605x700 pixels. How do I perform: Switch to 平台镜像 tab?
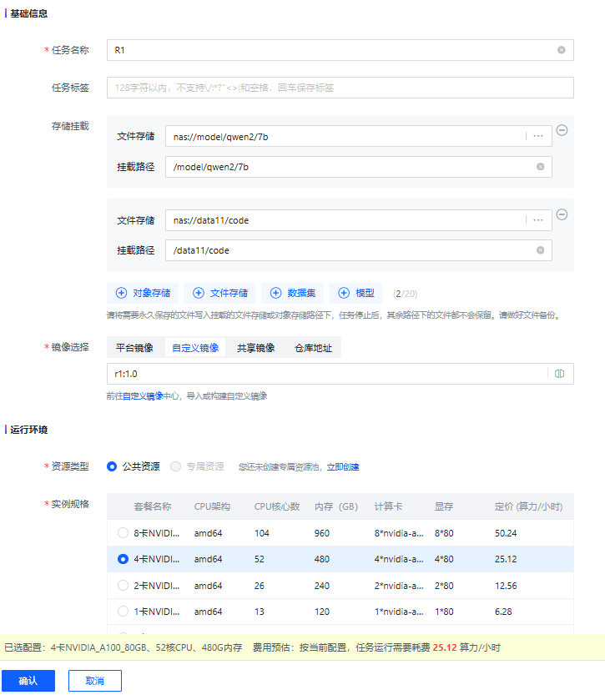click(x=134, y=348)
